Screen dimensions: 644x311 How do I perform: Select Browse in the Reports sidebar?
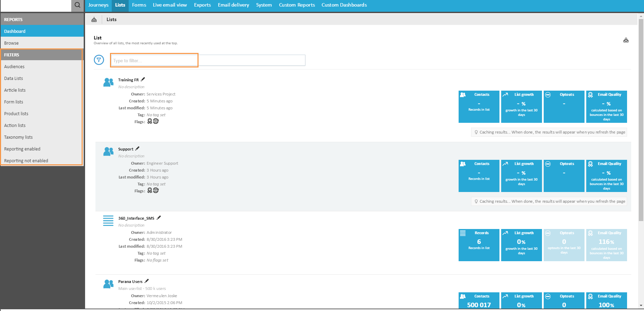pyautogui.click(x=11, y=43)
